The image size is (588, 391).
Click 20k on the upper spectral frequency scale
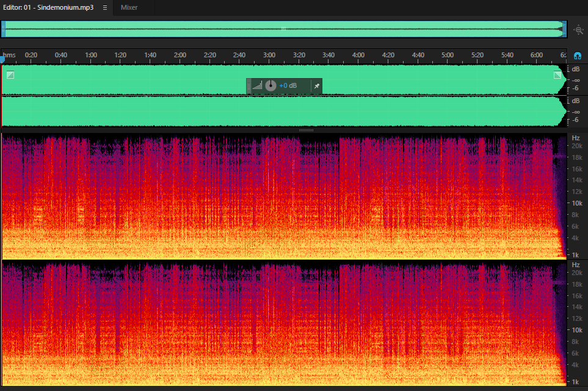coord(577,146)
